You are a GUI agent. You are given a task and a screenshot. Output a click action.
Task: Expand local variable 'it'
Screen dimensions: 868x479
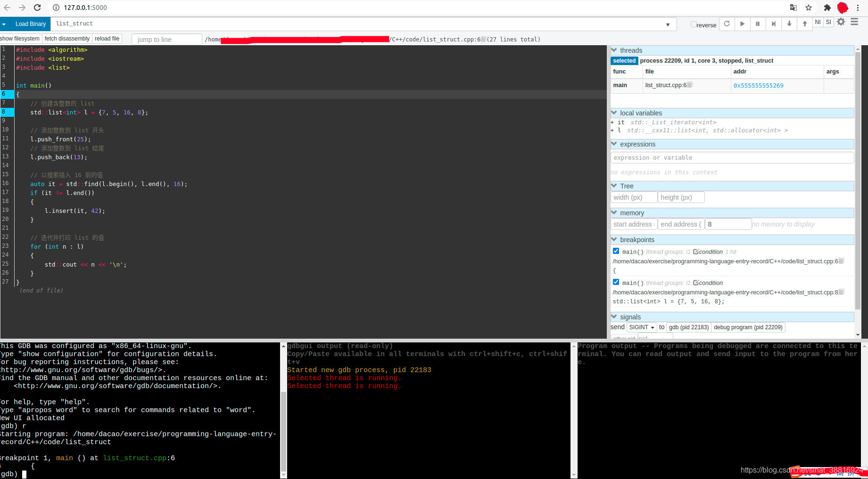[x=612, y=122]
